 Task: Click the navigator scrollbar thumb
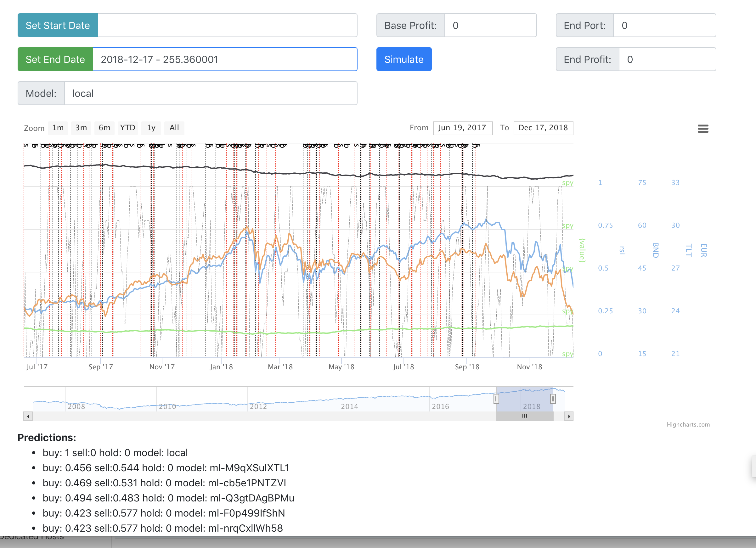coord(524,416)
